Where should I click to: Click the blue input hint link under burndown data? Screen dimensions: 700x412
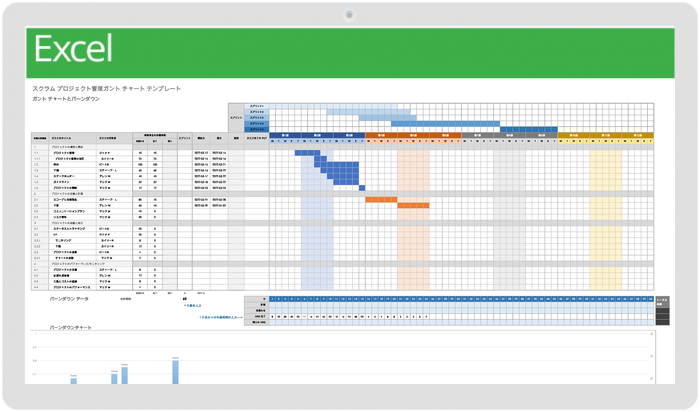(x=192, y=306)
